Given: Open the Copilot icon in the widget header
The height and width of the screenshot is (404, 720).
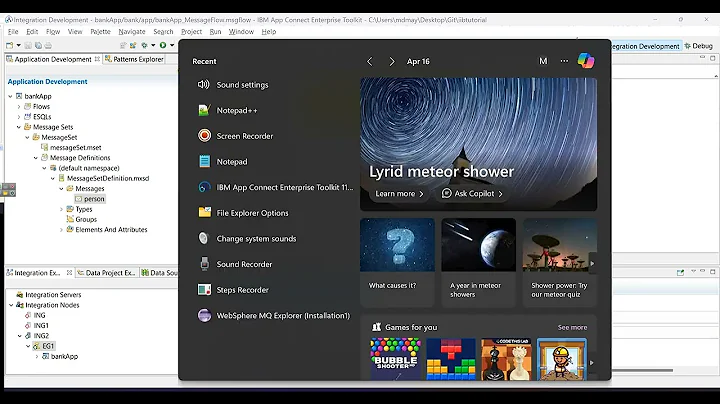Looking at the screenshot, I should pyautogui.click(x=586, y=61).
